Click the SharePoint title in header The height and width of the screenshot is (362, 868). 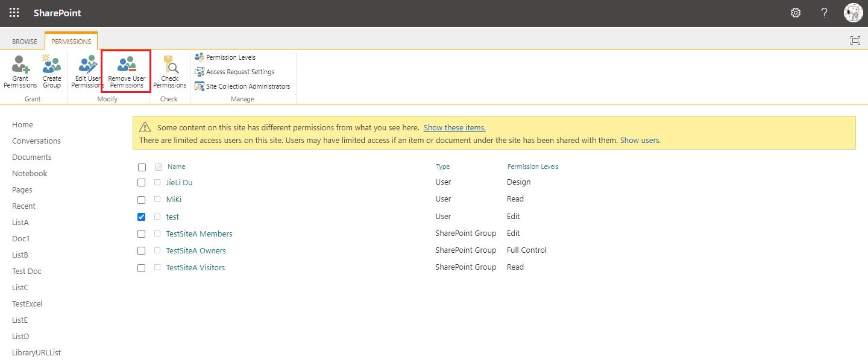pyautogui.click(x=57, y=13)
